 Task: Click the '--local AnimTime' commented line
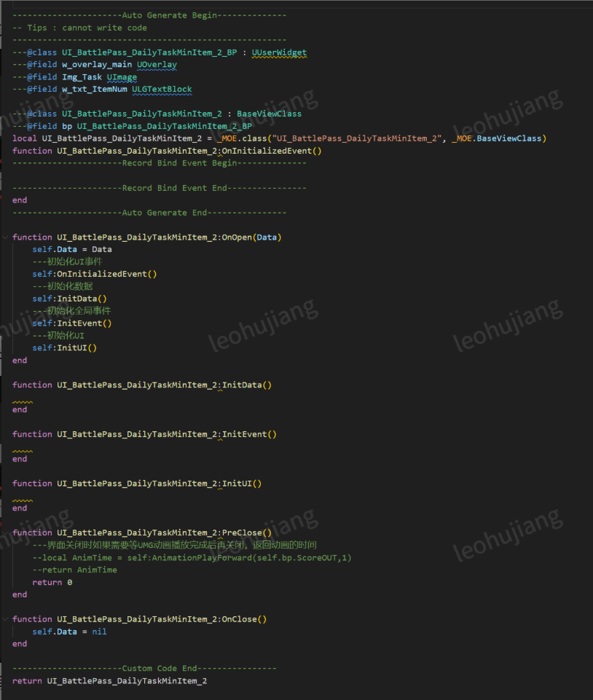(192, 557)
